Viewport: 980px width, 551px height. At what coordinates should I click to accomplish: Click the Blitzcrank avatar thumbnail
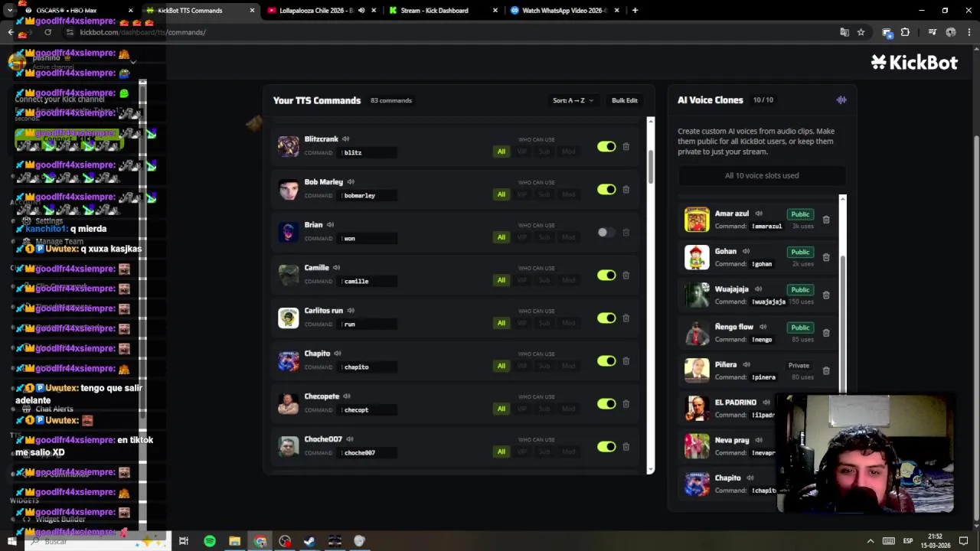[289, 146]
